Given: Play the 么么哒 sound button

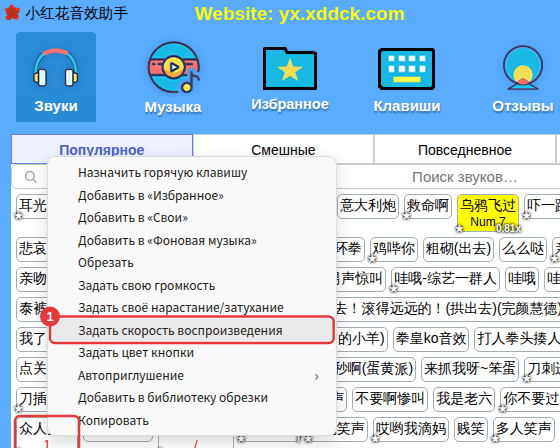Looking at the screenshot, I should pyautogui.click(x=523, y=249).
